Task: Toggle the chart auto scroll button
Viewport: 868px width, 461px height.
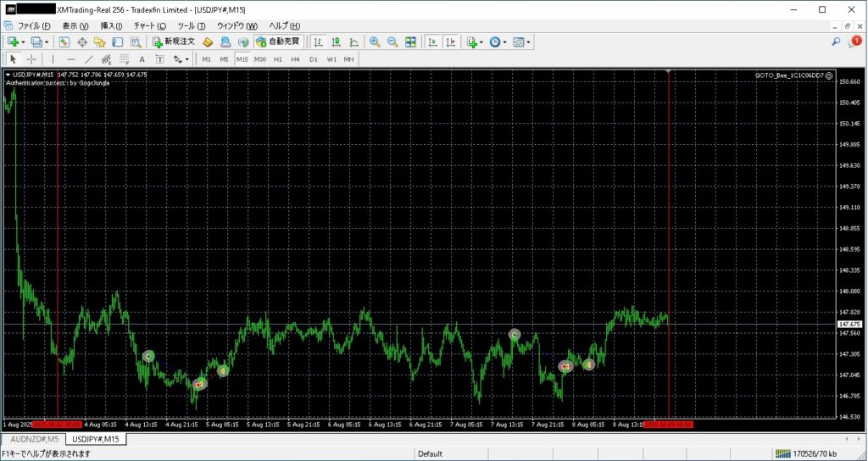Action: pos(432,42)
